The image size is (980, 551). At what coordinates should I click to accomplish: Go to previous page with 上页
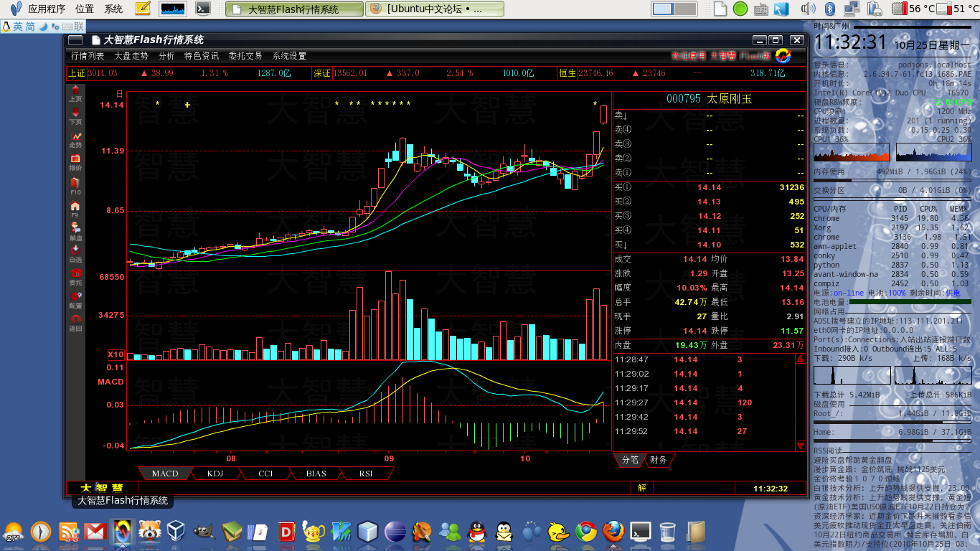coord(75,95)
